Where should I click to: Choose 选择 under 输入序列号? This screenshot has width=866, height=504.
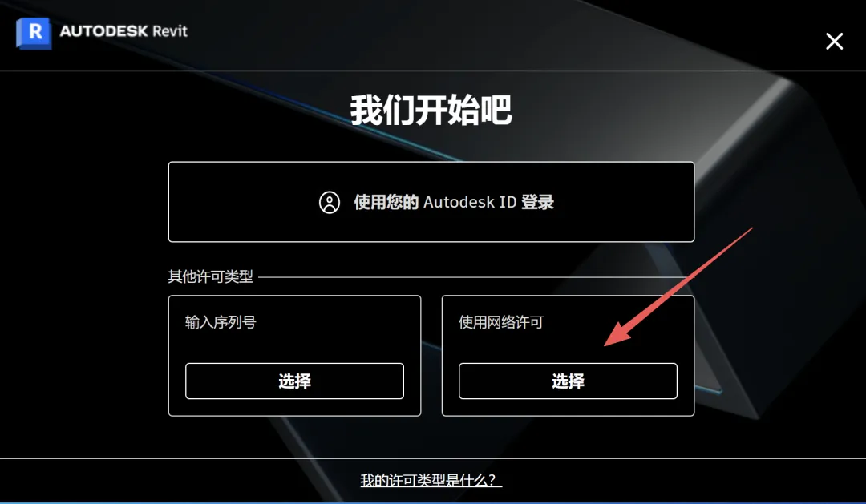pos(294,381)
